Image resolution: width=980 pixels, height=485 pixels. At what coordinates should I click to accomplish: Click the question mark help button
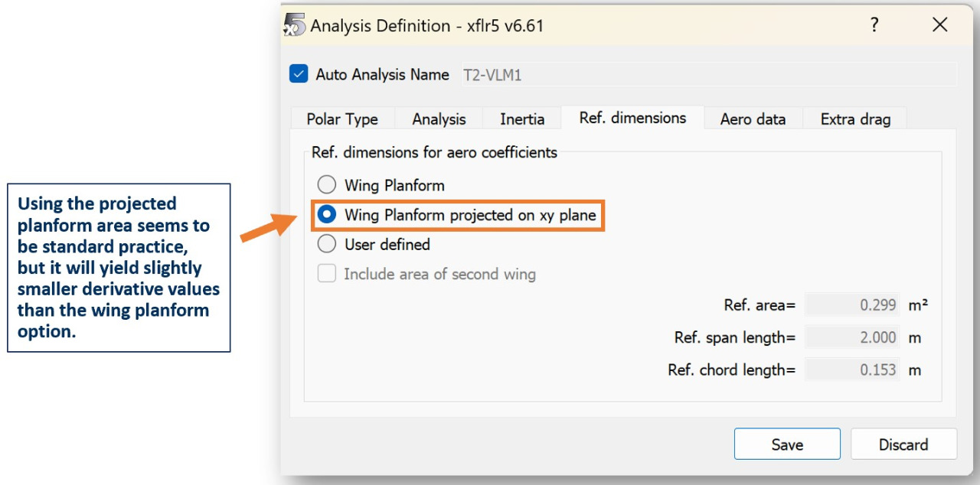click(x=874, y=25)
